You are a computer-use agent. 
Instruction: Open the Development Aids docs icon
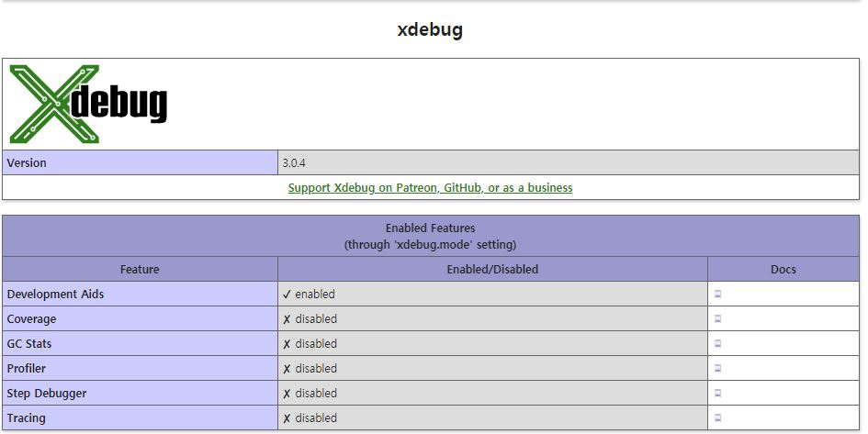tap(717, 295)
